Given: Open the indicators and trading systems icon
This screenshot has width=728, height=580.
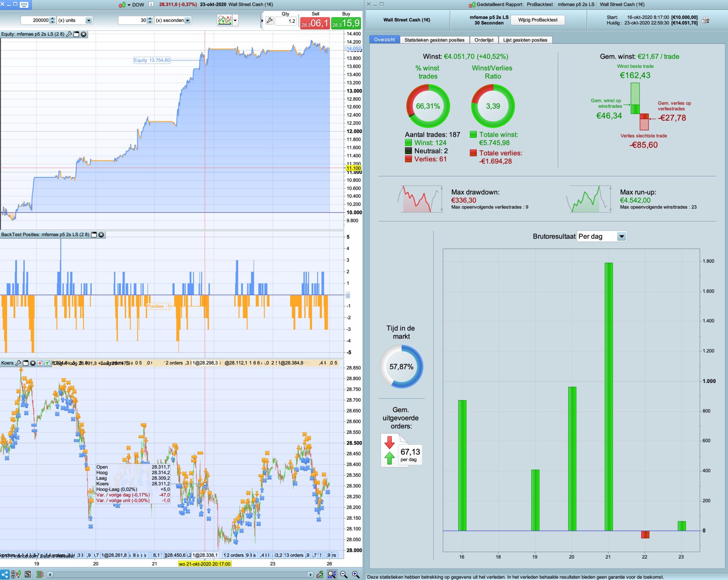Looking at the screenshot, I should click(x=225, y=20).
